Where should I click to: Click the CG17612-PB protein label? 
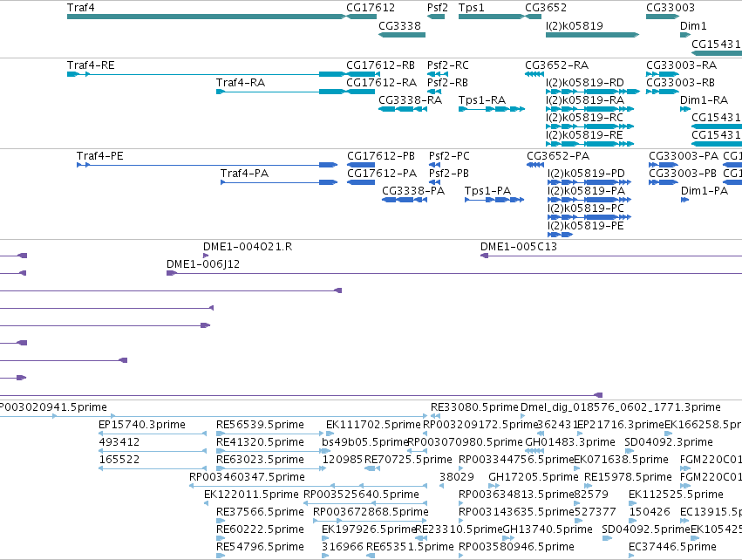381,156
